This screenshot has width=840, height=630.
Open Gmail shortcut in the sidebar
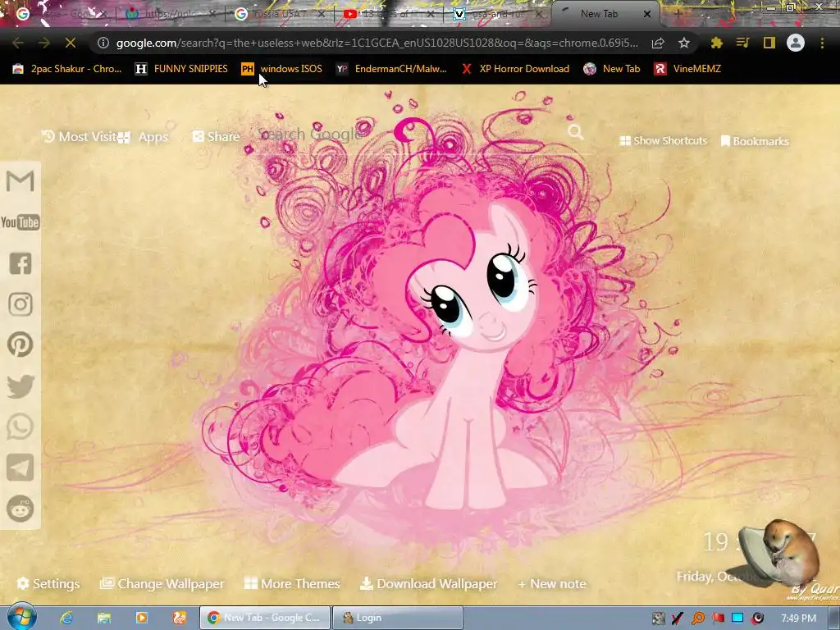click(21, 181)
